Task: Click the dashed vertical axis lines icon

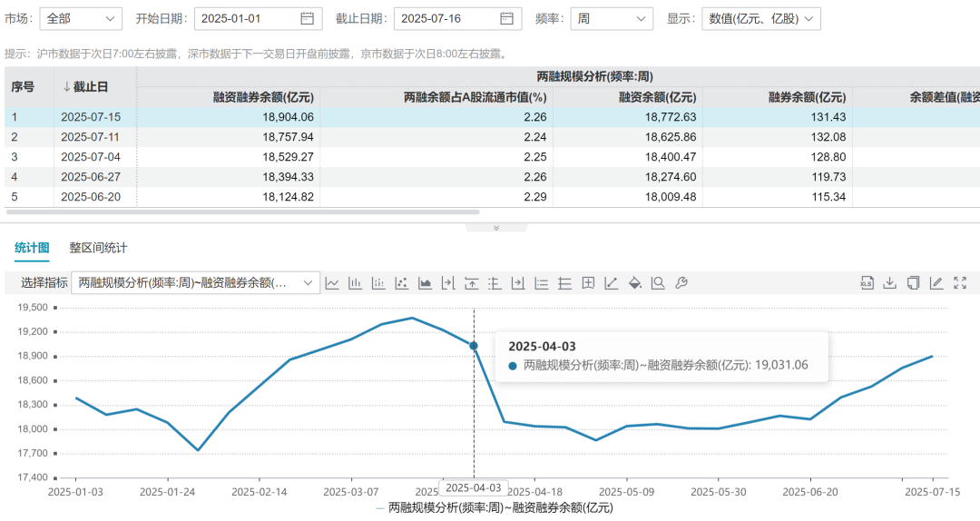Action: pos(495,283)
